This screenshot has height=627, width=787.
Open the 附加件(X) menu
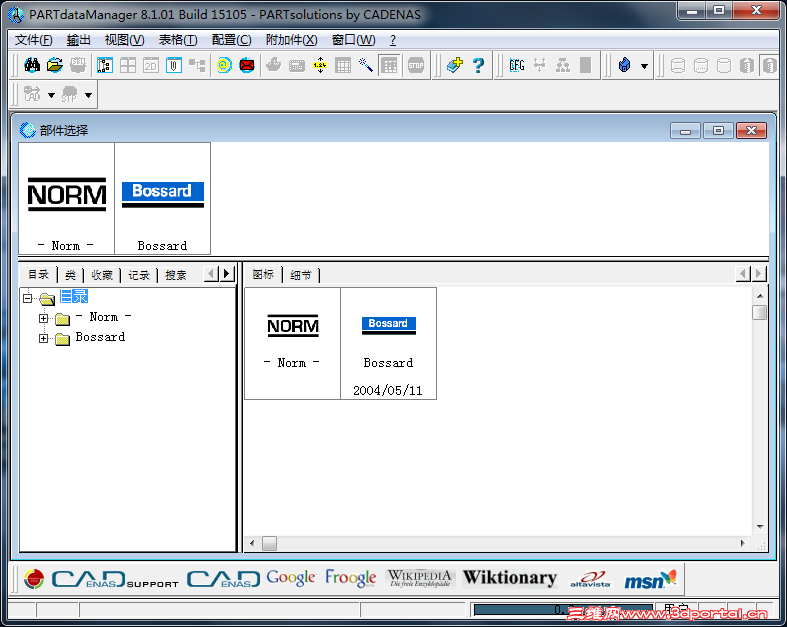(x=291, y=40)
